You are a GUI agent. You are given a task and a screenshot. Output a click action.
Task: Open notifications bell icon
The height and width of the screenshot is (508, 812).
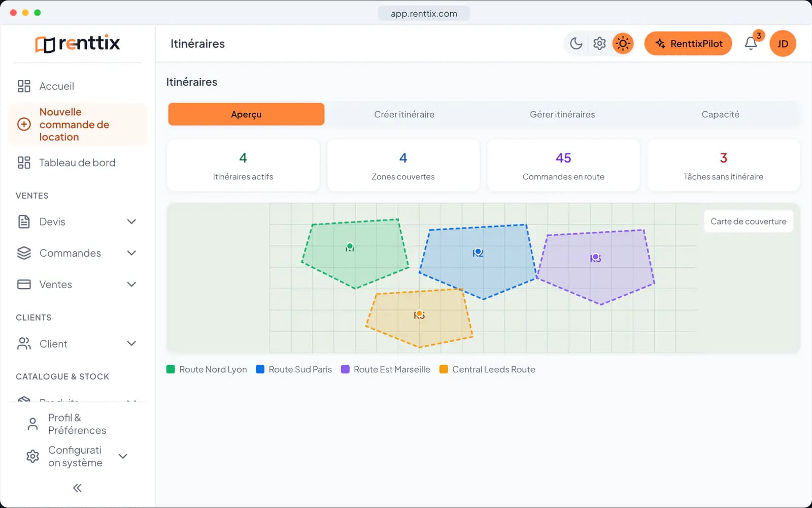point(751,44)
